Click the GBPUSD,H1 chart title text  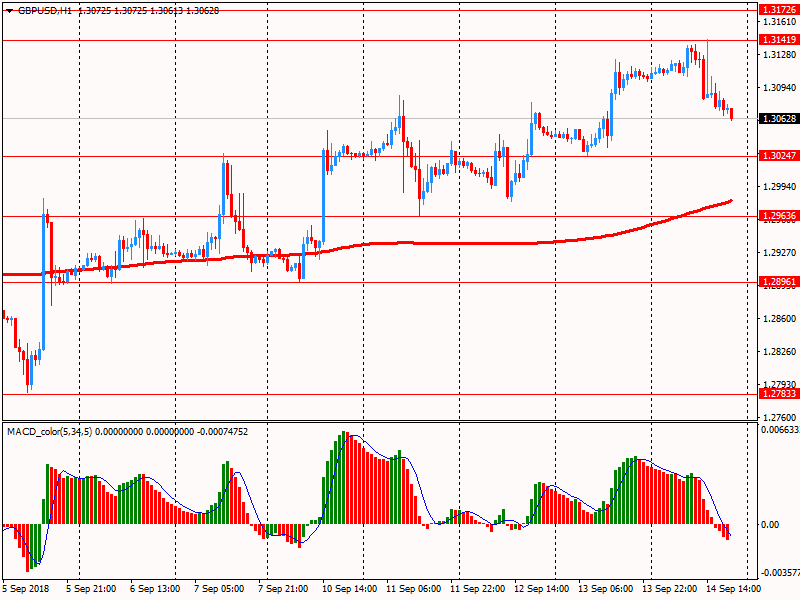[45, 11]
